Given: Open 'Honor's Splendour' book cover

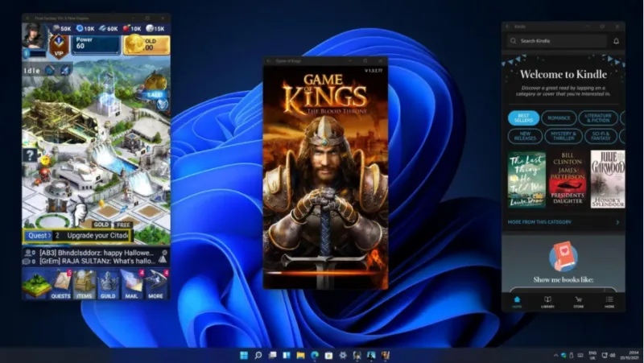Looking at the screenshot, I should pos(608,179).
